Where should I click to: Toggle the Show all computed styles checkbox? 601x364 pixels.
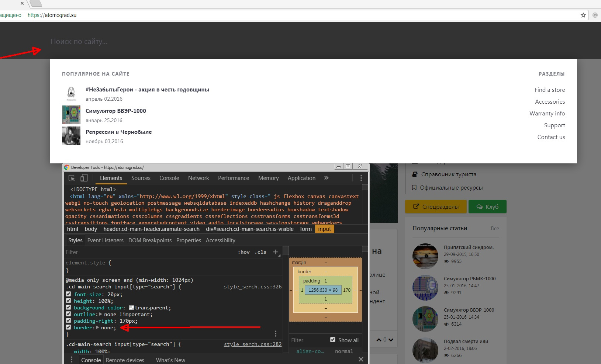[x=333, y=340]
